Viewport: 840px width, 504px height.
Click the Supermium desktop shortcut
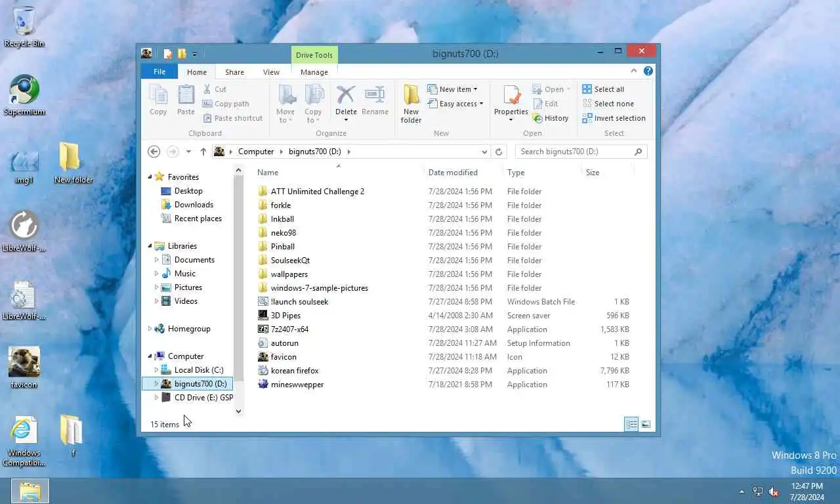(24, 96)
